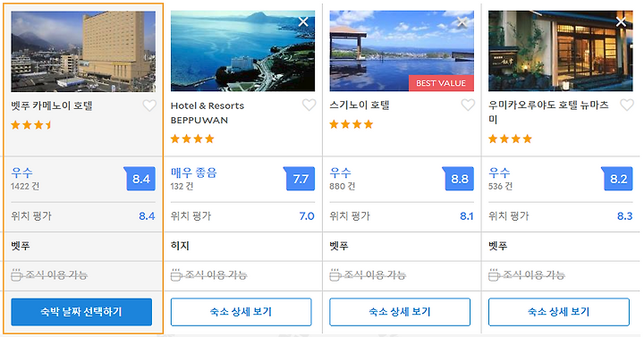644x337 pixels.
Task: Click the 7.7 review score badge
Action: click(300, 179)
